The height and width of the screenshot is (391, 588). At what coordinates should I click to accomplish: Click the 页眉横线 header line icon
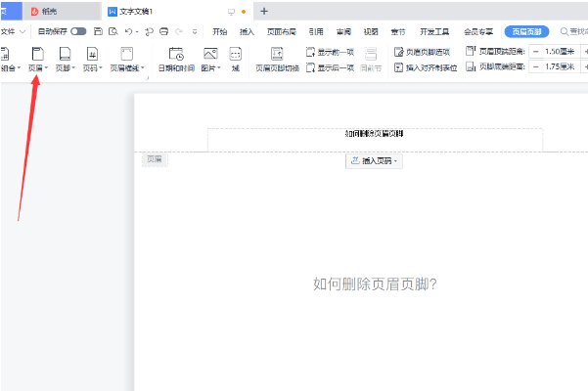coord(127,54)
